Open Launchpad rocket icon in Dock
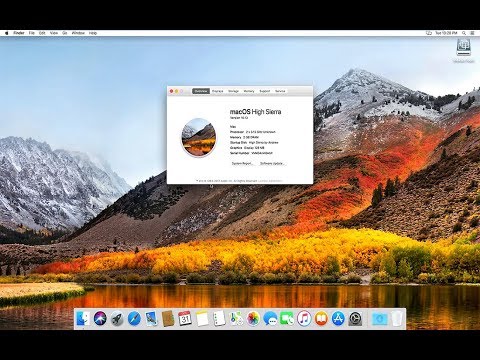This screenshot has width=480, height=360. (x=117, y=319)
